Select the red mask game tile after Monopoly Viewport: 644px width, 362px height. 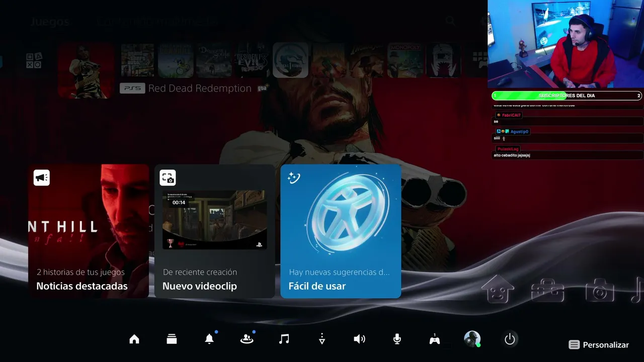coord(443,60)
